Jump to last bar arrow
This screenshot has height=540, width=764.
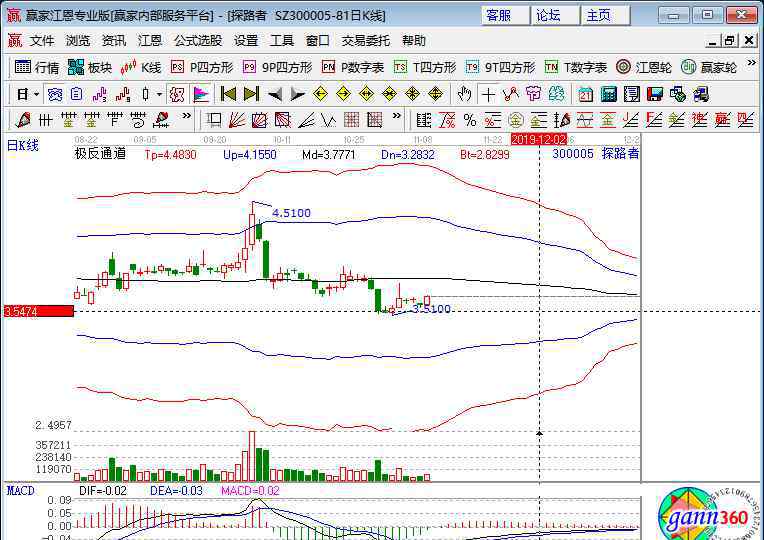[x=251, y=94]
